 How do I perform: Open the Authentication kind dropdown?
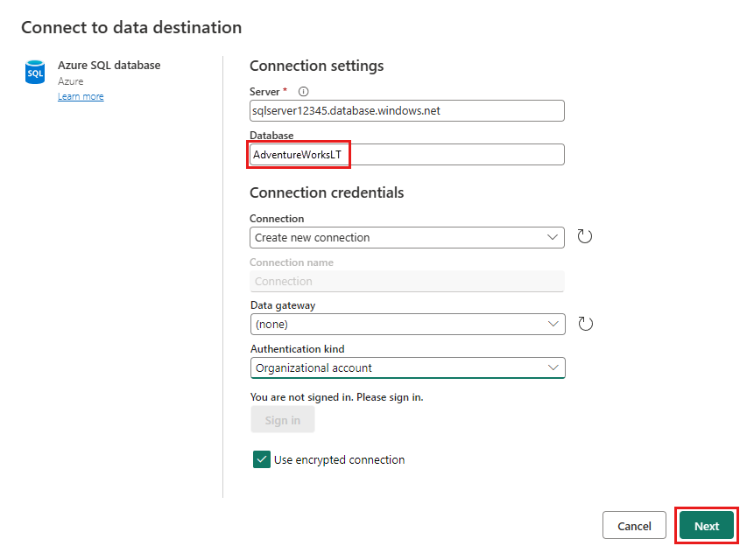[x=552, y=367]
